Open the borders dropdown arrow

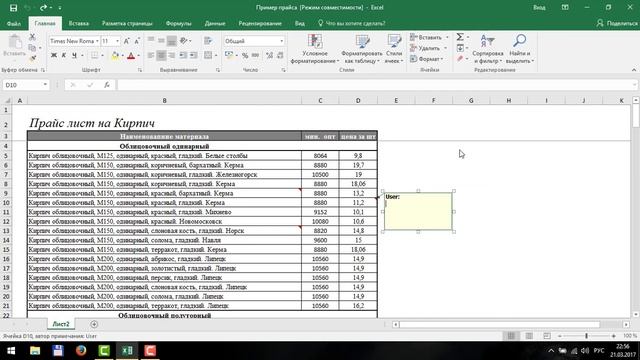pos(102,56)
